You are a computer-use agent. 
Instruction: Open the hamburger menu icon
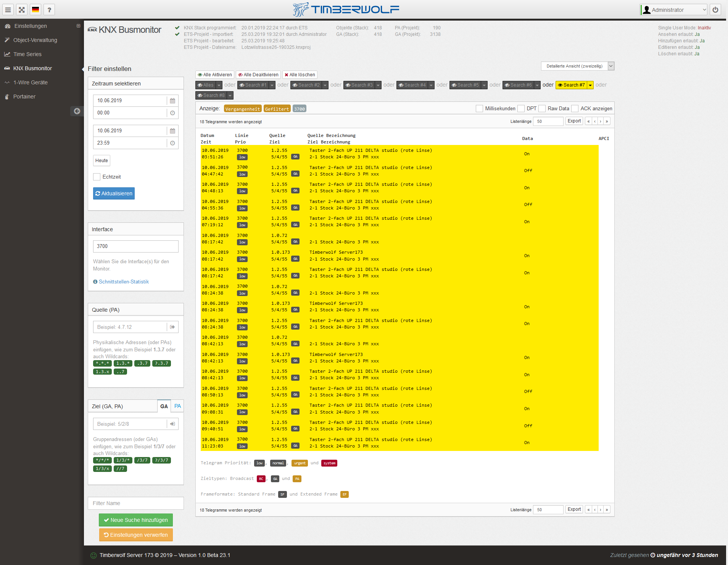pos(8,10)
